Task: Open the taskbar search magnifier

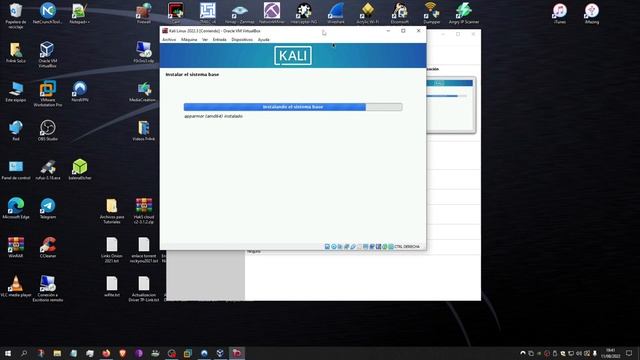Action: point(24,353)
